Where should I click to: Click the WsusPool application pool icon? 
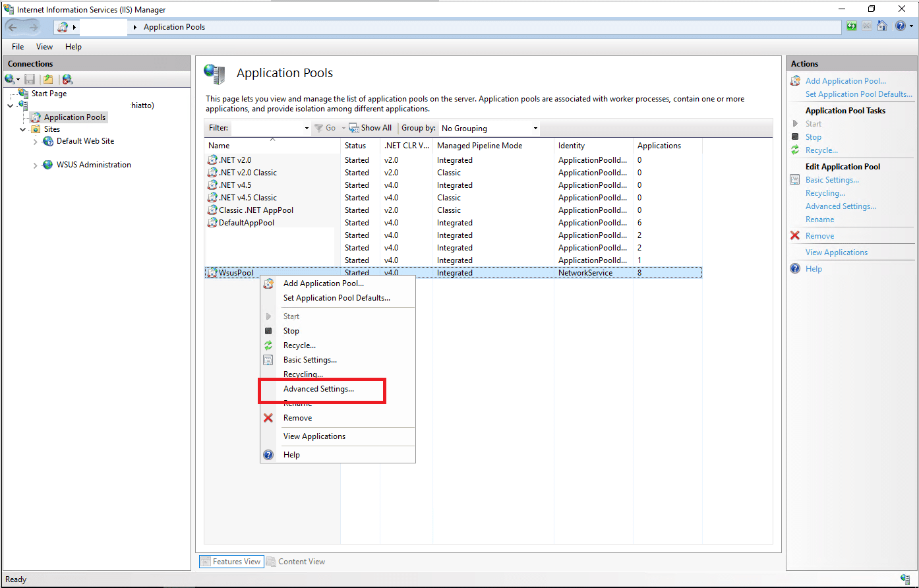click(212, 273)
